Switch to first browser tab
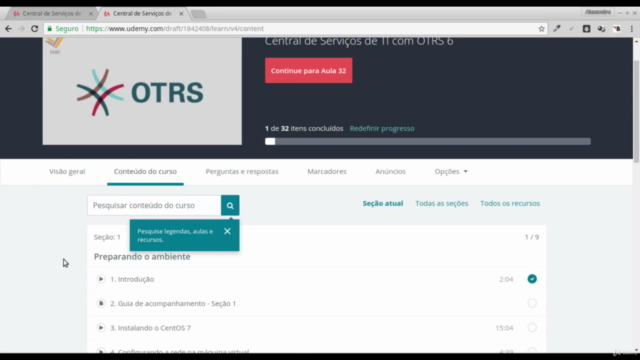640x360 pixels. [51, 13]
